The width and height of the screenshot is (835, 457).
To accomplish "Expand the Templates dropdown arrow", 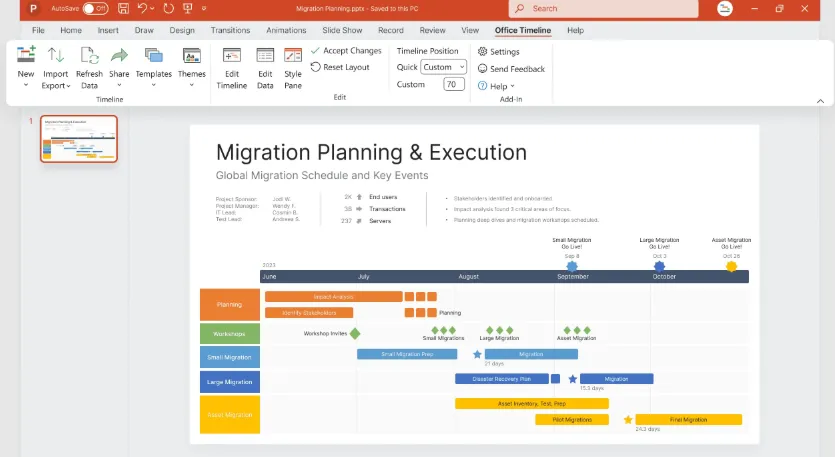I will pyautogui.click(x=153, y=85).
